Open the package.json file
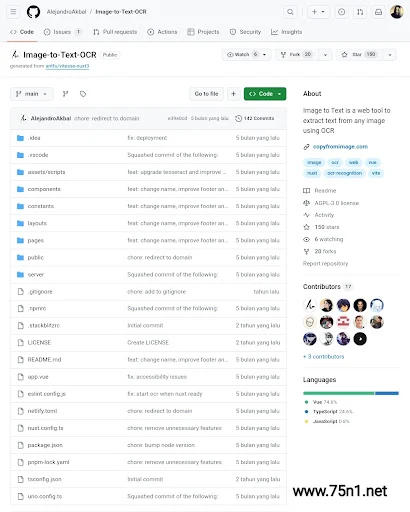The height and width of the screenshot is (512, 410). click(45, 445)
